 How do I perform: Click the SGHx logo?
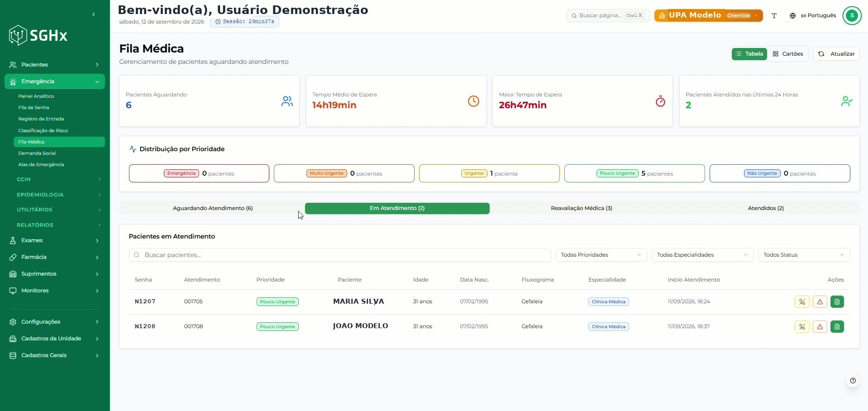[x=38, y=35]
